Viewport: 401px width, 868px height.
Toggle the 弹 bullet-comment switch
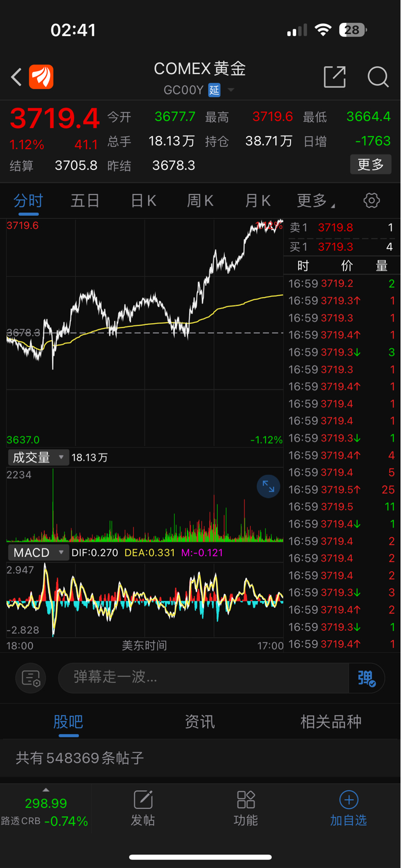367,678
